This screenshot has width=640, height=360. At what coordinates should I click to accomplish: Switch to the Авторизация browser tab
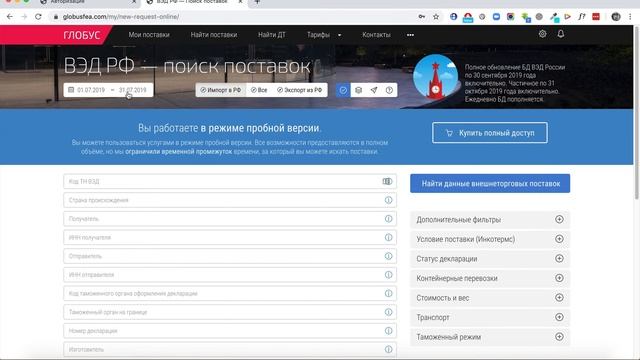tap(88, 2)
